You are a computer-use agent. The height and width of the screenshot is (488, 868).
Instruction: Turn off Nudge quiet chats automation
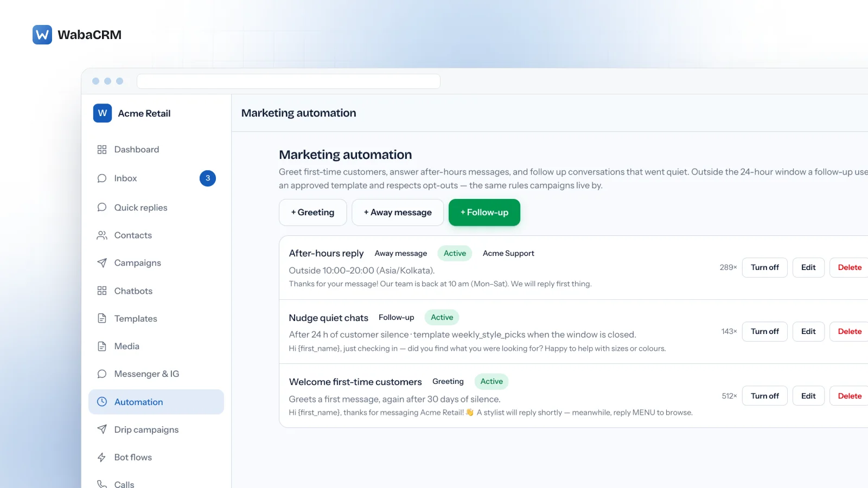pyautogui.click(x=765, y=331)
